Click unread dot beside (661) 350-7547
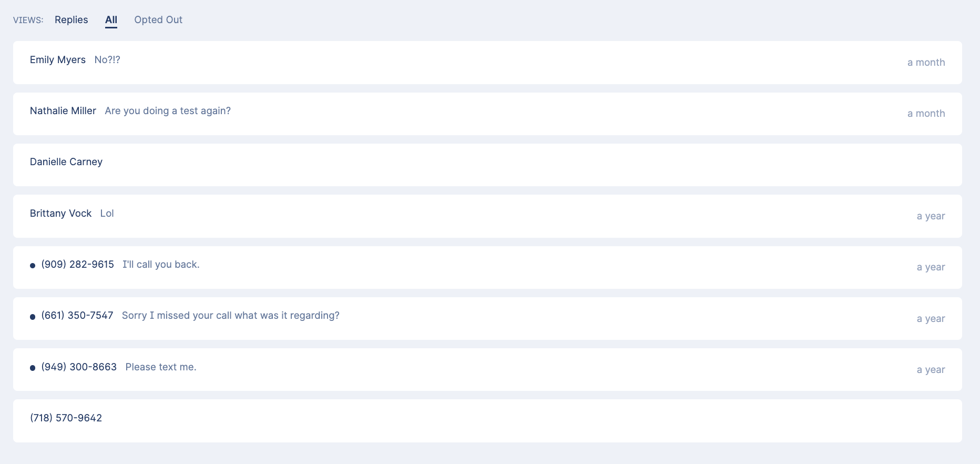Viewport: 980px width, 464px height. coord(33,317)
